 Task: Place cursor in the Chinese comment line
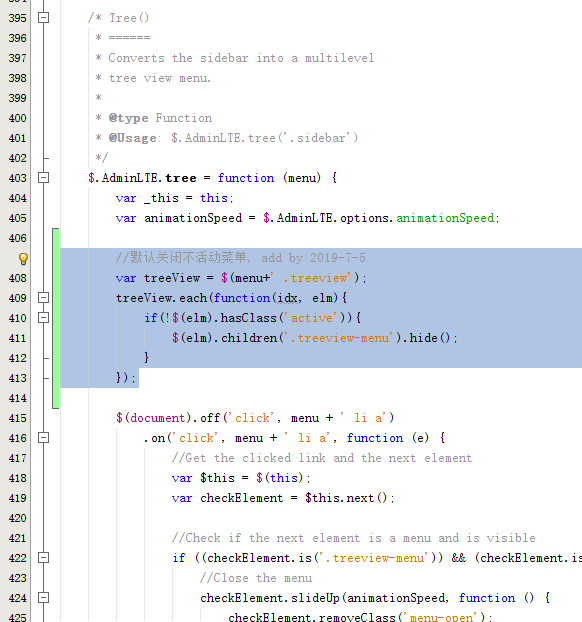click(240, 258)
